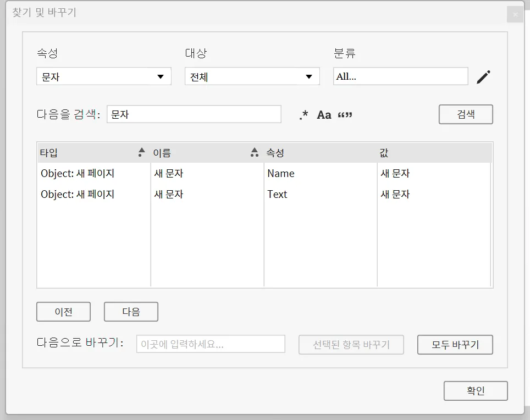Image resolution: width=530 pixels, height=420 pixels.
Task: Focus the 다음으로 바꾸기 input field
Action: (211, 344)
